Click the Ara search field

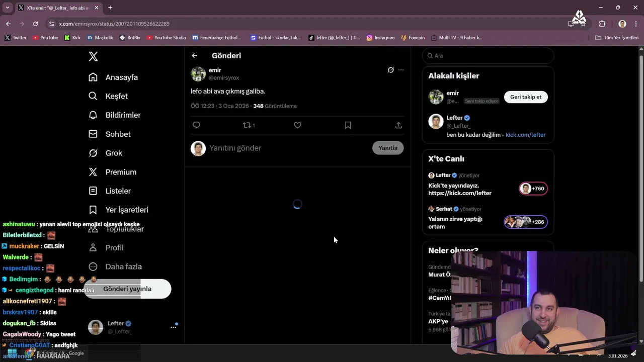click(488, 56)
